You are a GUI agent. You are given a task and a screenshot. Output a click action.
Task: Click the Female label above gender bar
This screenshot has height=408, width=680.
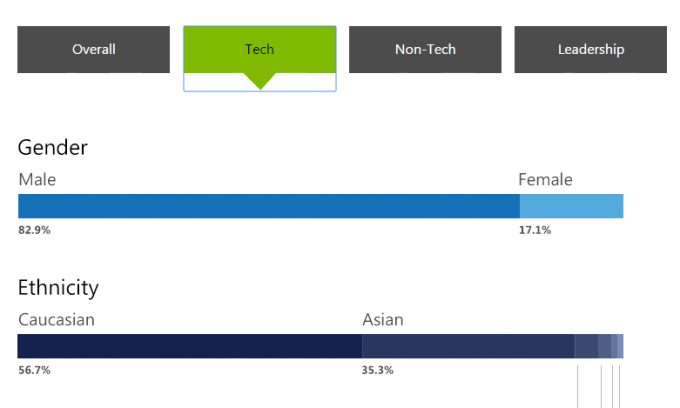click(x=545, y=180)
